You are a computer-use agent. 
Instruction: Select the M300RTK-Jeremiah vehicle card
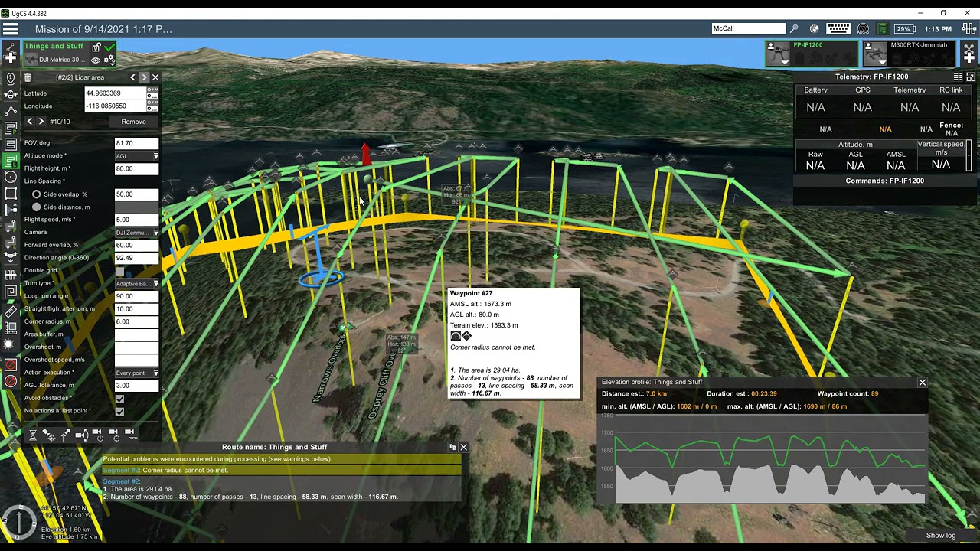point(910,54)
